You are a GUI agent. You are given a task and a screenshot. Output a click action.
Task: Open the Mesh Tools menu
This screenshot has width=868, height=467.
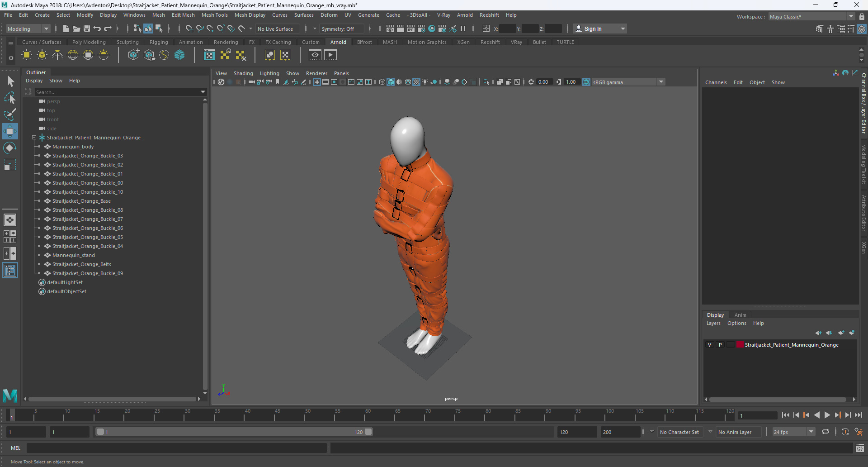click(x=214, y=15)
